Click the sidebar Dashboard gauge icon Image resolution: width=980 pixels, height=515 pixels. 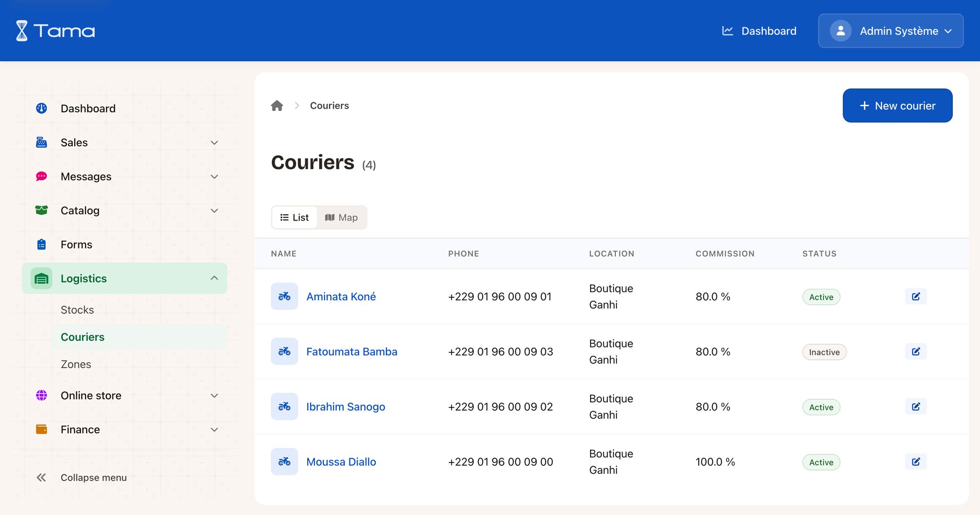pyautogui.click(x=42, y=108)
